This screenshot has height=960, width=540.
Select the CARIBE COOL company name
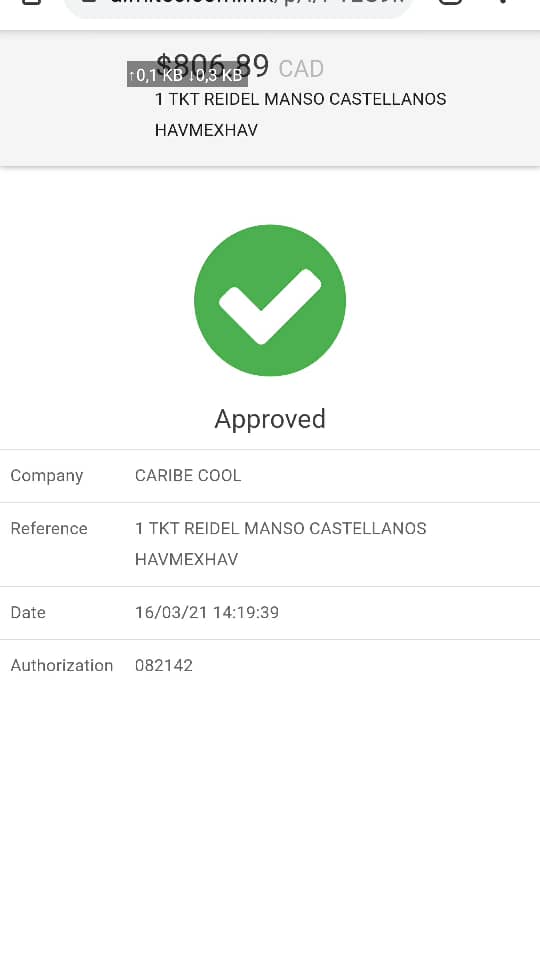[x=188, y=476]
